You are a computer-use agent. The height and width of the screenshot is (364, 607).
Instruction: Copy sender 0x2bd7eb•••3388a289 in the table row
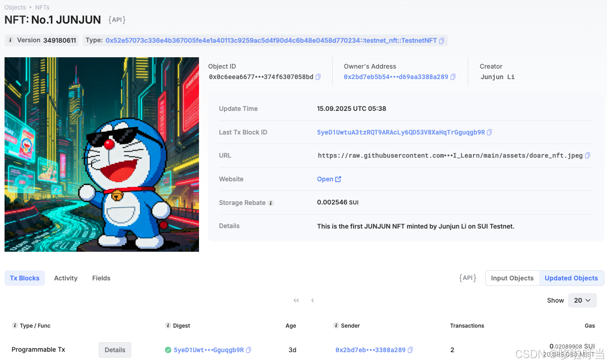pos(410,350)
